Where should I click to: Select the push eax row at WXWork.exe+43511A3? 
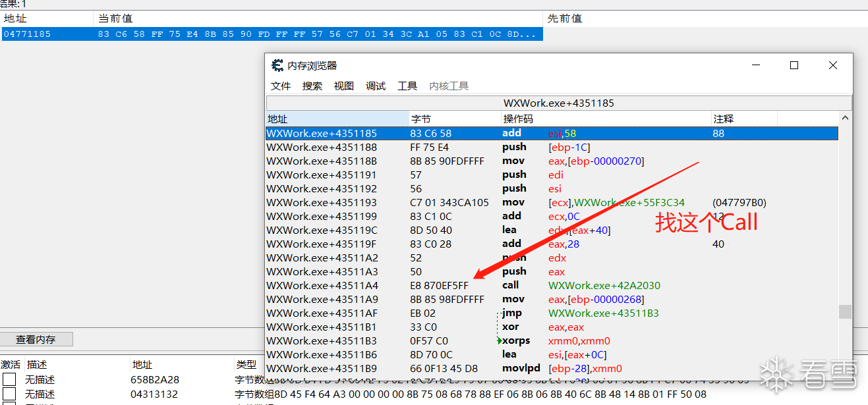(x=552, y=271)
